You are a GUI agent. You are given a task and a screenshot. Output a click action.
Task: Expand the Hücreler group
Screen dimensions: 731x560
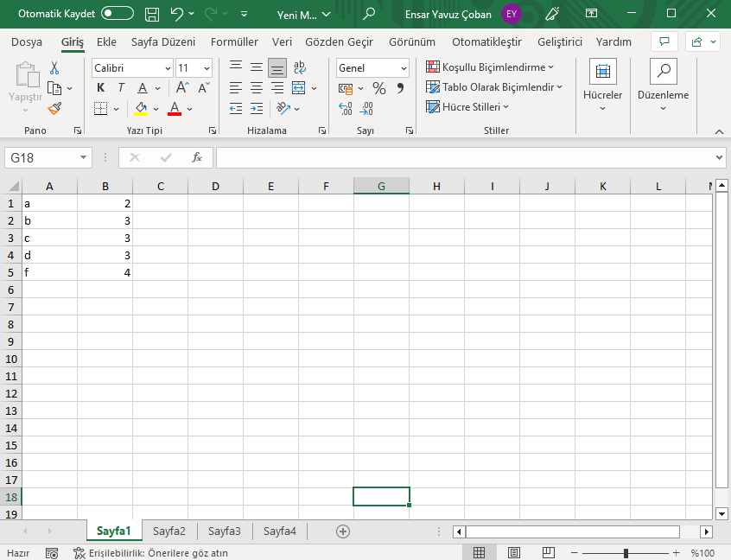[x=603, y=86]
